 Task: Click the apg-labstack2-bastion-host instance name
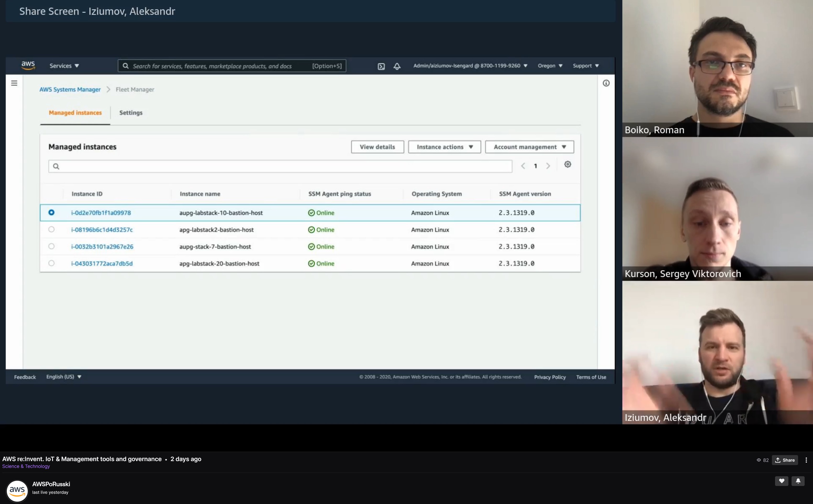(x=216, y=230)
